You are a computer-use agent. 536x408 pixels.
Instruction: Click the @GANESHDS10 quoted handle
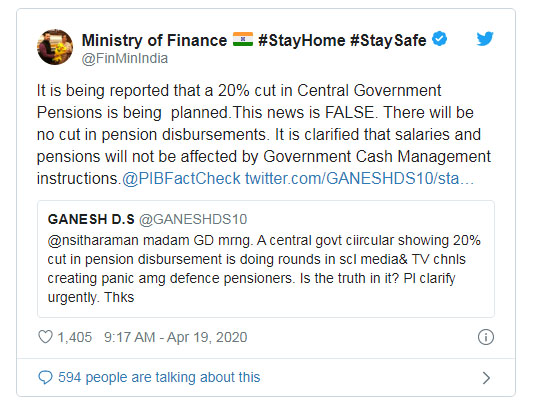pyautogui.click(x=193, y=219)
